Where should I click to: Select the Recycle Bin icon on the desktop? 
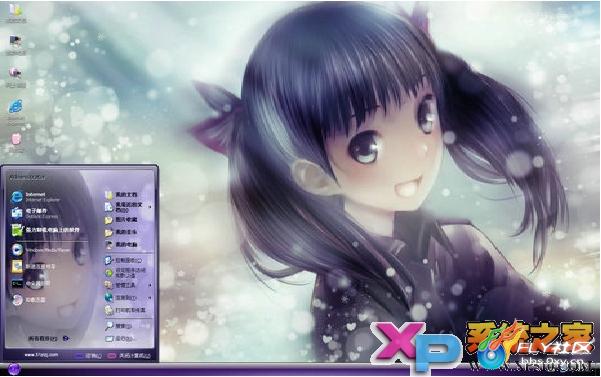point(16,142)
